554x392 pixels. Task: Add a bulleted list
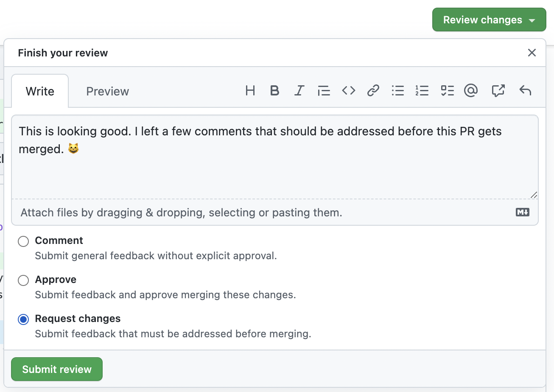tap(397, 90)
